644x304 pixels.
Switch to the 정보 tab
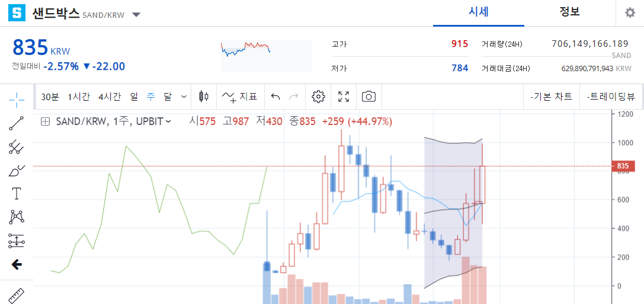570,11
